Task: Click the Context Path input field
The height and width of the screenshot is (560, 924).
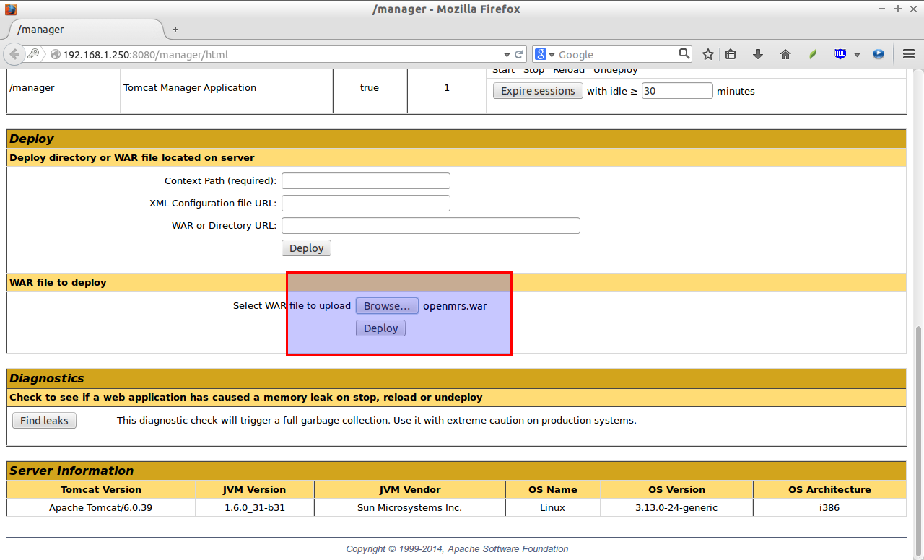Action: click(366, 180)
